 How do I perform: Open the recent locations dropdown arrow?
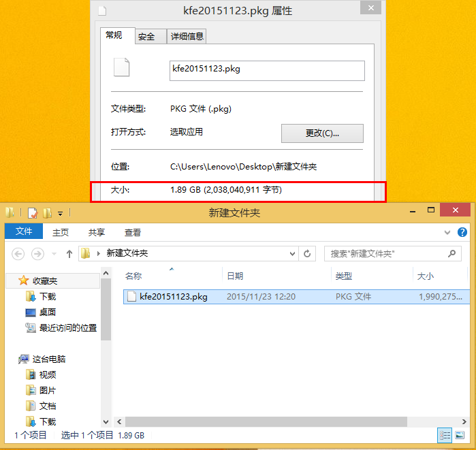(x=54, y=253)
